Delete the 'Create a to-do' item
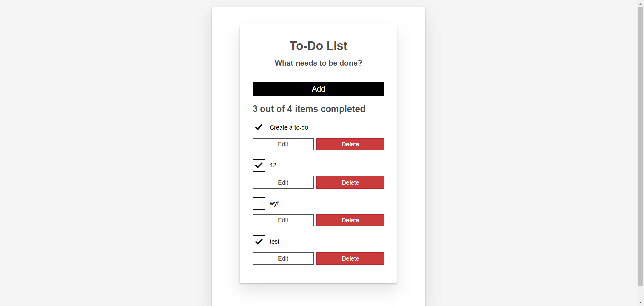Image resolution: width=644 pixels, height=306 pixels. pos(350,144)
